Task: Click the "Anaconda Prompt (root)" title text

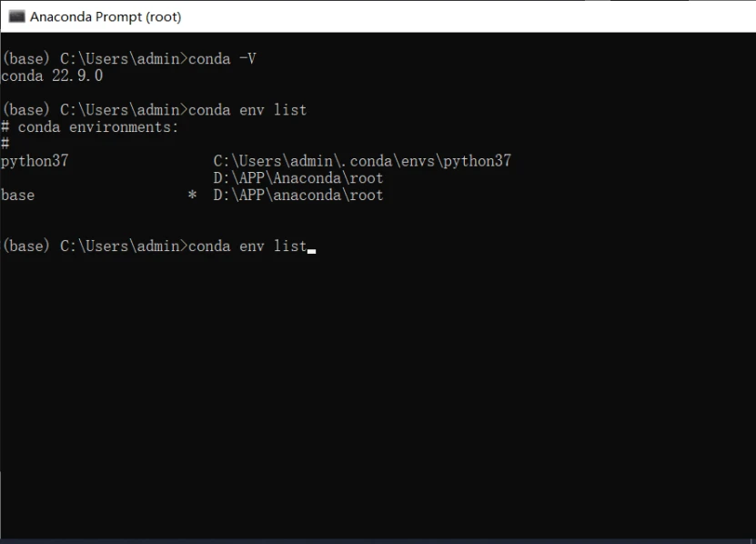Action: click(x=106, y=16)
